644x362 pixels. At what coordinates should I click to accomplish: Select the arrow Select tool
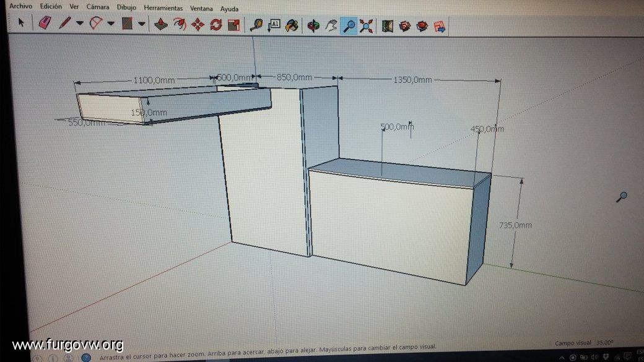click(x=21, y=22)
